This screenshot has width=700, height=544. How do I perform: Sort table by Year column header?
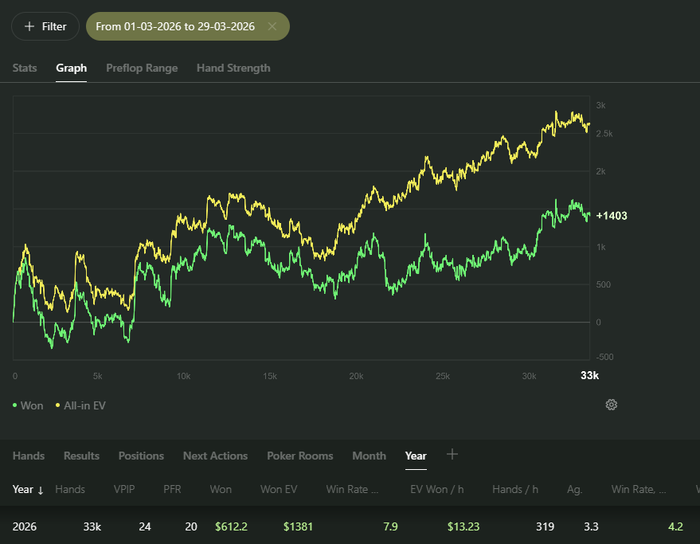pyautogui.click(x=23, y=490)
